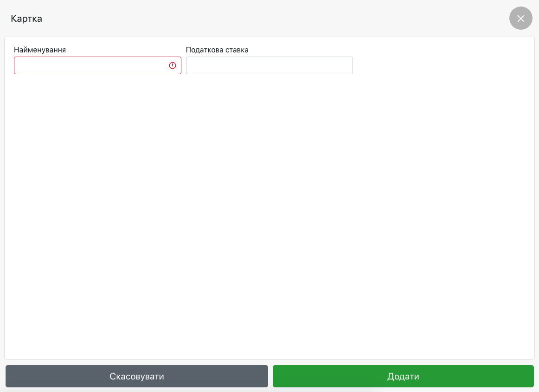Activate the empty field under Податкова ставка
The height and width of the screenshot is (392, 539).
pos(269,65)
